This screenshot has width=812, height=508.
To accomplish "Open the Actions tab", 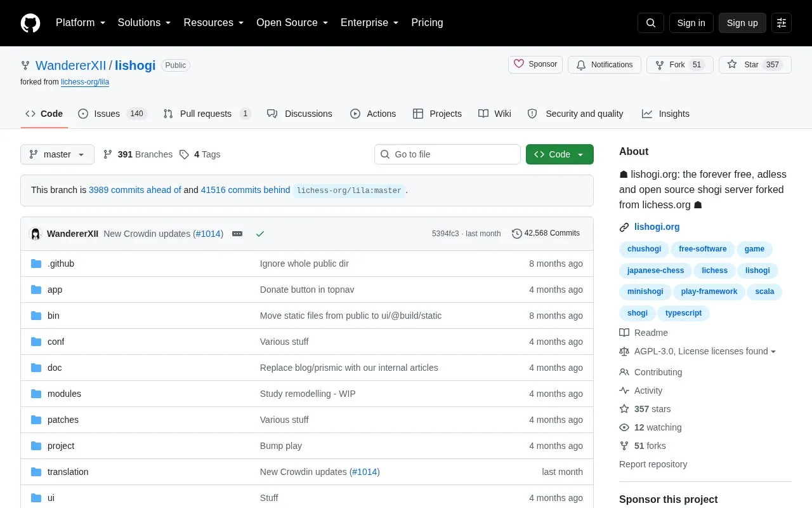I will click(x=373, y=114).
